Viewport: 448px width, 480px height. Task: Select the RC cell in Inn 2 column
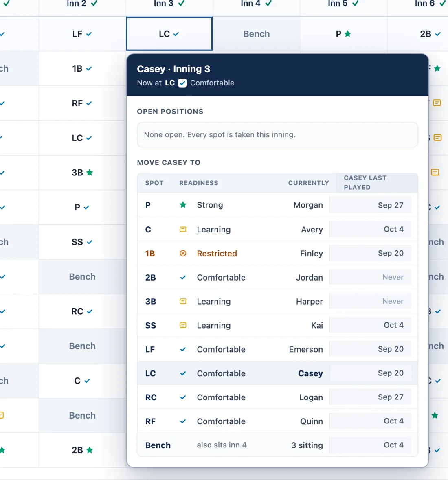coord(82,311)
